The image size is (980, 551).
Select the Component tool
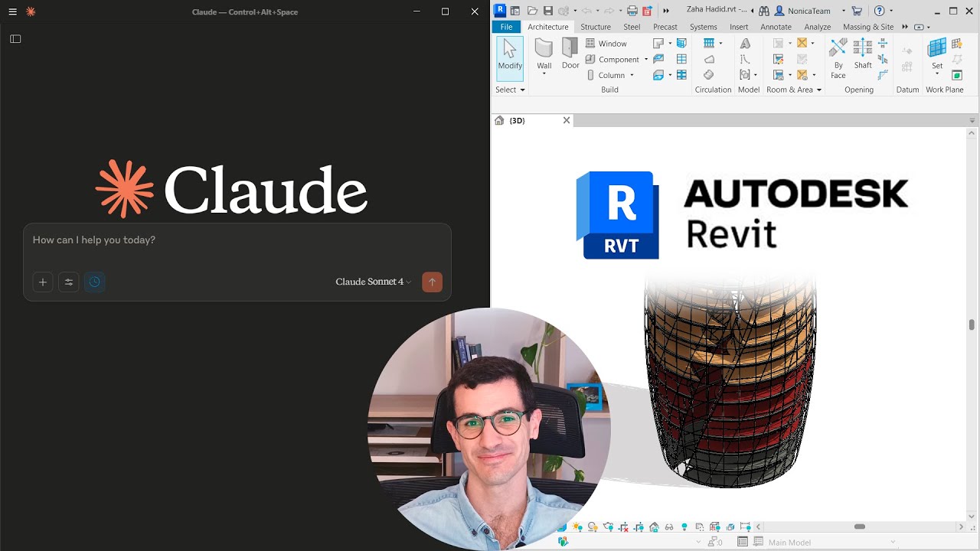tap(612, 60)
